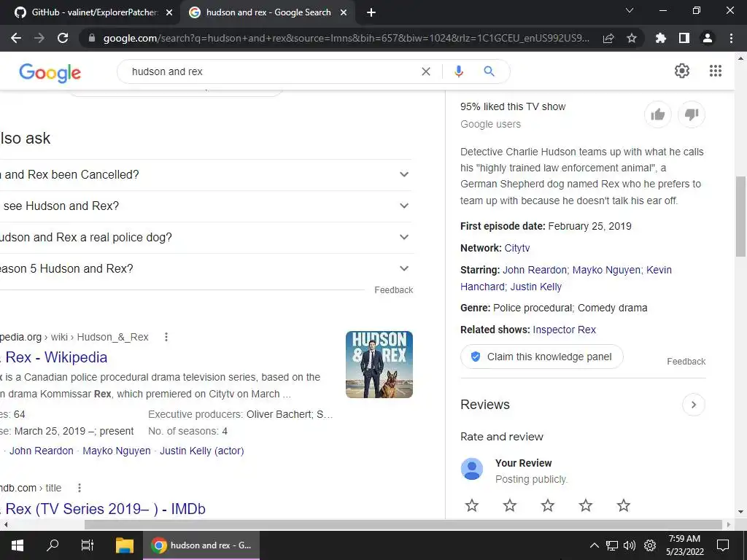
Task: Open the John Reardon link in Starring
Action: (535, 270)
